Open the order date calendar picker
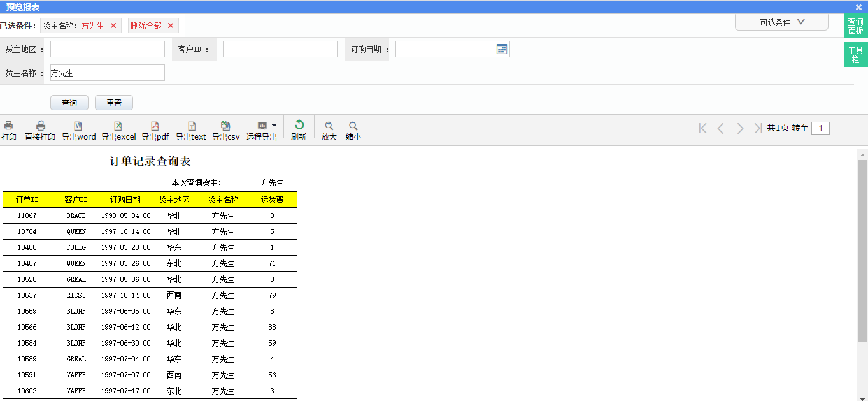The image size is (868, 401). [502, 49]
